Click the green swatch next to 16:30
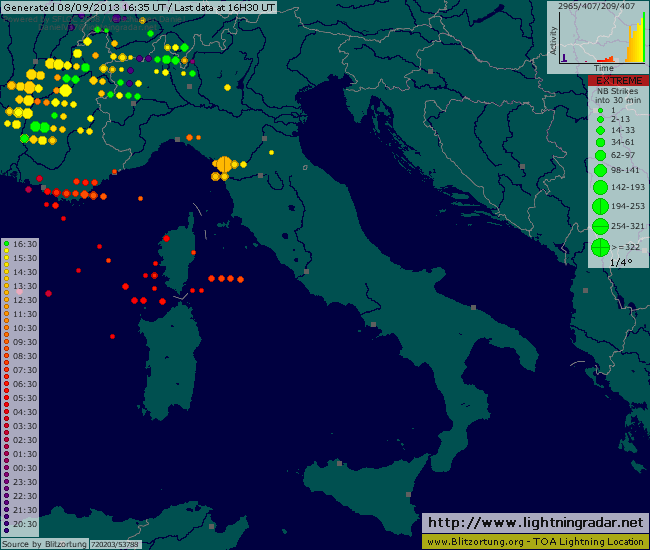Image resolution: width=650 pixels, height=550 pixels. tap(6, 244)
